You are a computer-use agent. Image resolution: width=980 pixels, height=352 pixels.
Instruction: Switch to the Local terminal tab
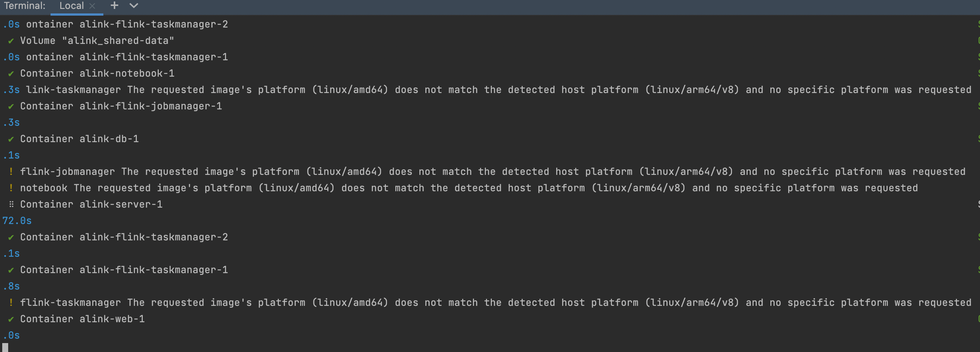point(71,6)
